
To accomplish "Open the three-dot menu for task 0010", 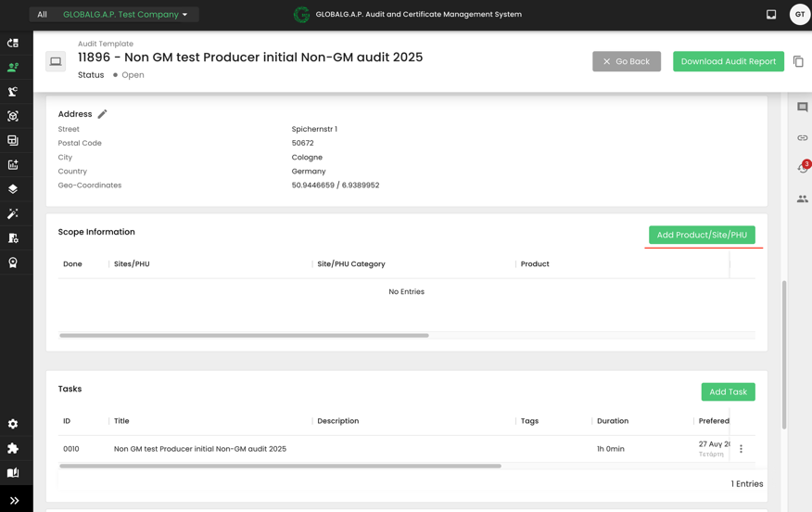I will tap(741, 449).
